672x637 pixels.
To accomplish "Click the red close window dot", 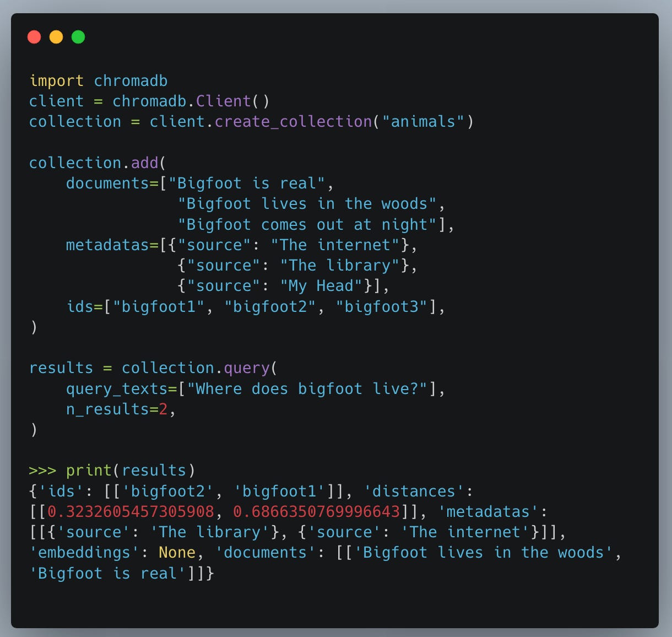I will (x=34, y=37).
